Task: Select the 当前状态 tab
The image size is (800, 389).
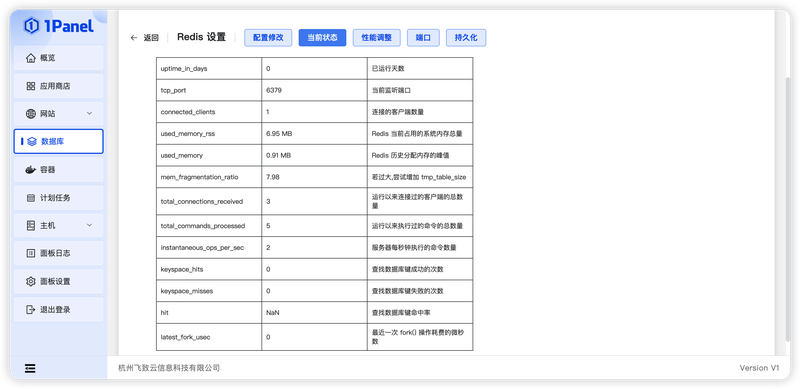Action: pos(322,38)
